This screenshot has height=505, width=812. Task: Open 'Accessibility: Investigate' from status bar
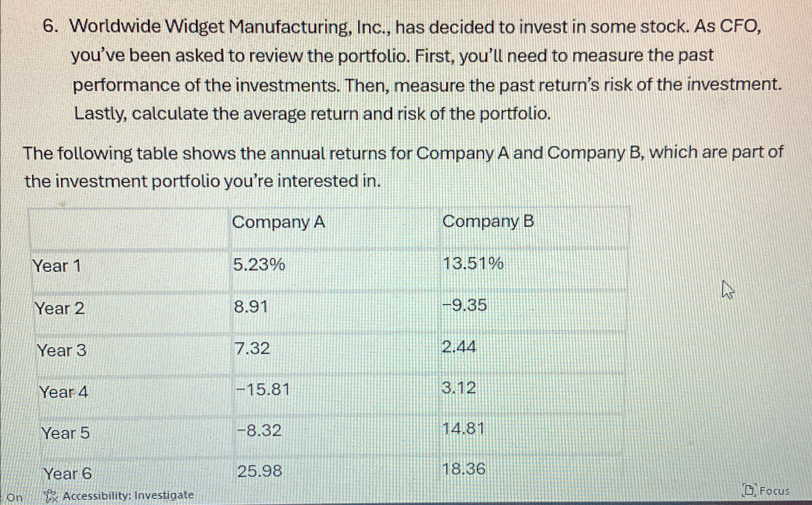(129, 495)
